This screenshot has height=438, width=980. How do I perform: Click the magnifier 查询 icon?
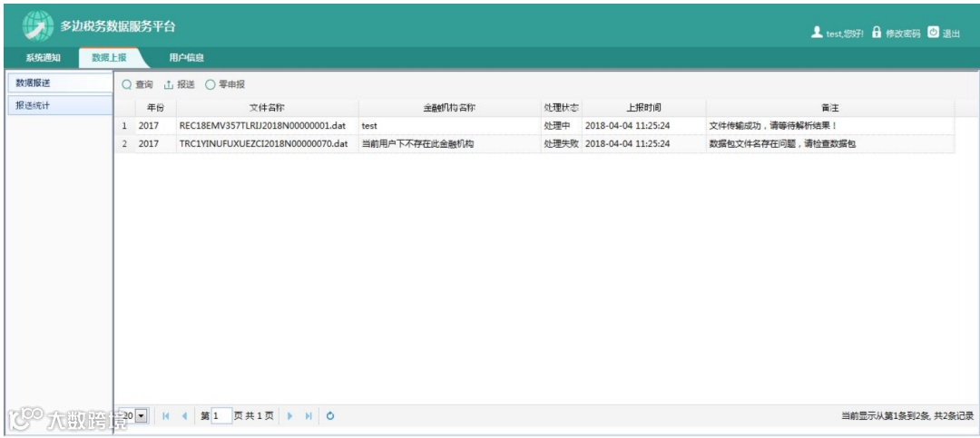click(127, 84)
